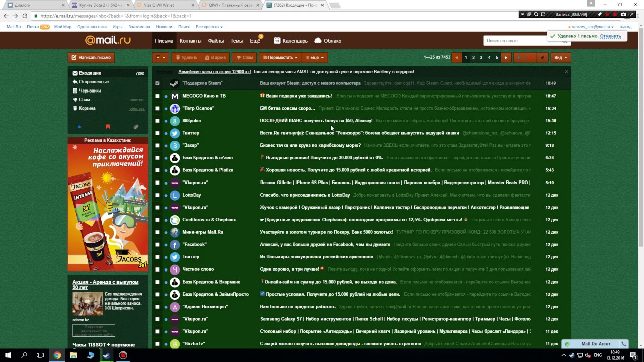This screenshot has height=362, width=644.
Task: Show unread messages via sidebar blue dot
Action: (79, 127)
